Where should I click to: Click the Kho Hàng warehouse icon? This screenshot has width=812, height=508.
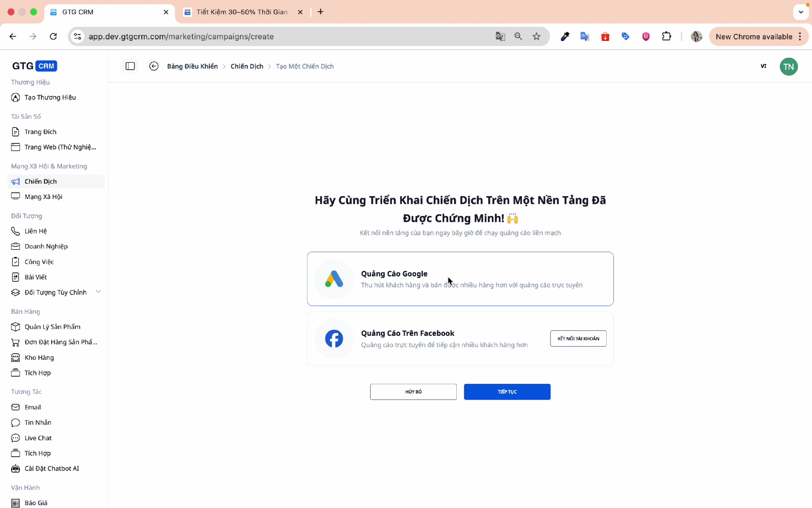pyautogui.click(x=16, y=357)
